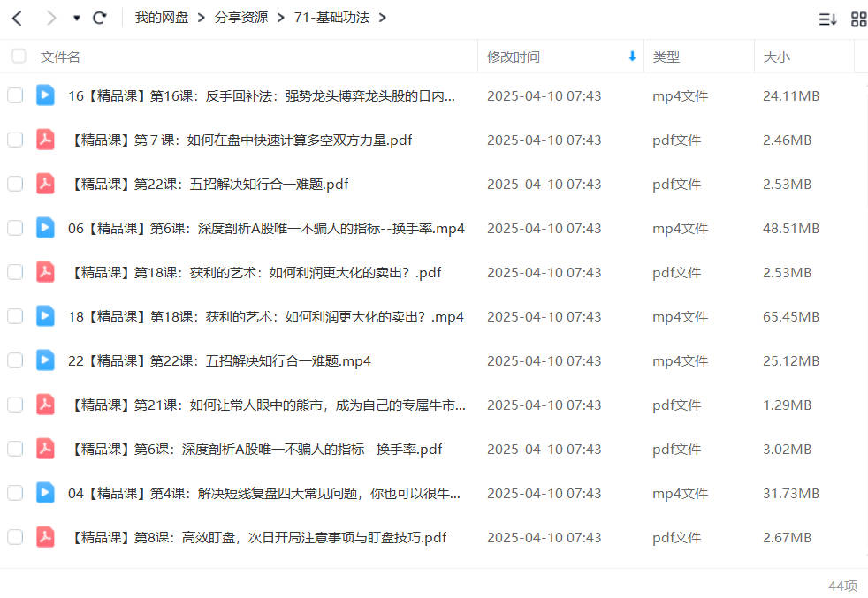
Task: Go back with the left arrow
Action: (x=17, y=19)
